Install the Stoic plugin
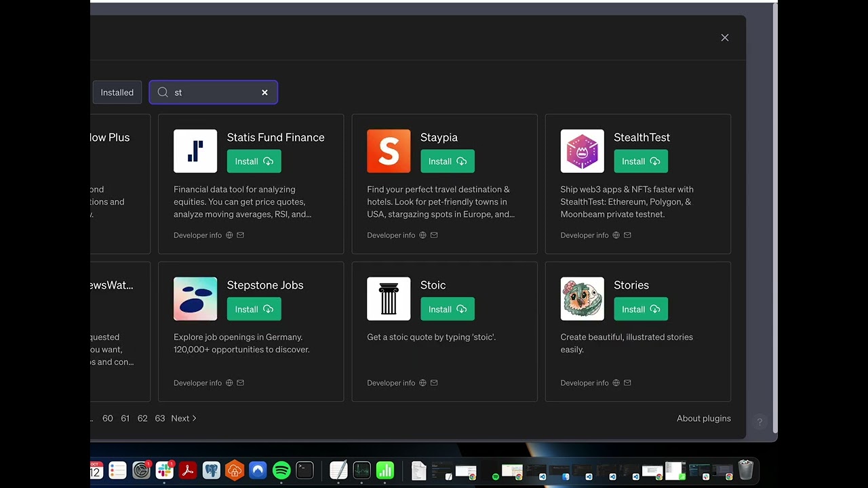868x488 pixels. point(448,309)
